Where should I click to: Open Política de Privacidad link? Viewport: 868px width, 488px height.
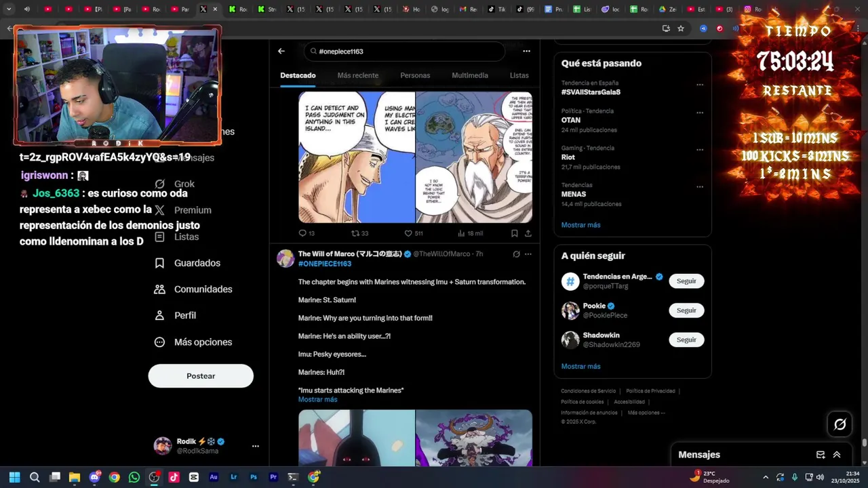[650, 391]
